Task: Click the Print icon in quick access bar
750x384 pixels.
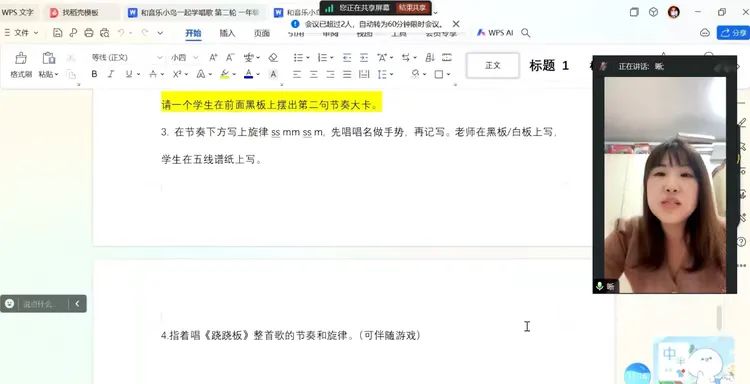Action: click(x=88, y=33)
